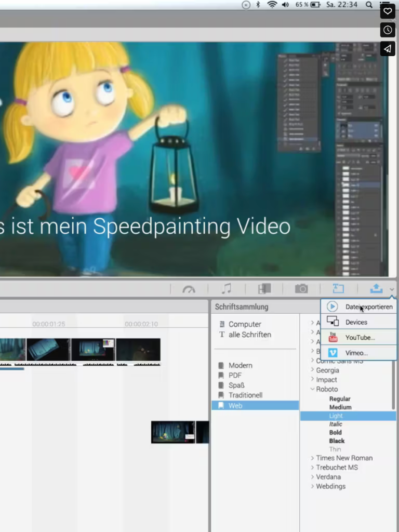The image size is (399, 532).
Task: Select the Modern font collection
Action: pyautogui.click(x=240, y=365)
